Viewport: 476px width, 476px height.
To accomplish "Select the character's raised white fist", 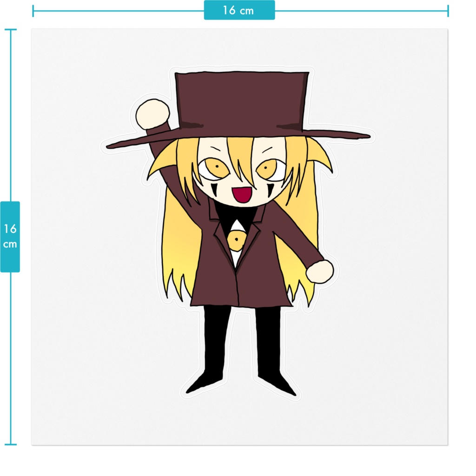I will (152, 114).
